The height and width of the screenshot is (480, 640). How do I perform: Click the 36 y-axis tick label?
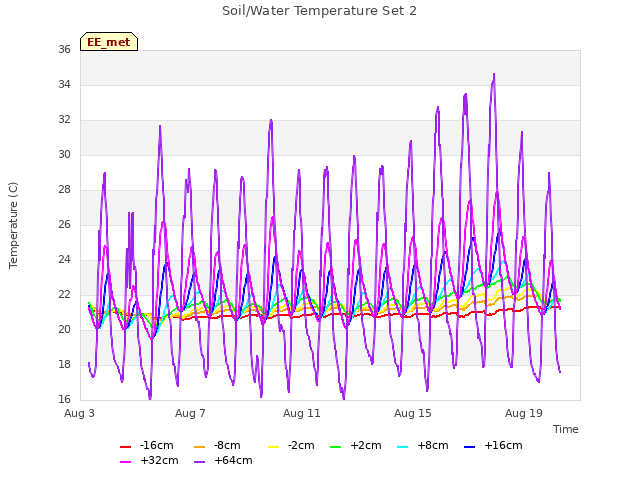click(64, 49)
